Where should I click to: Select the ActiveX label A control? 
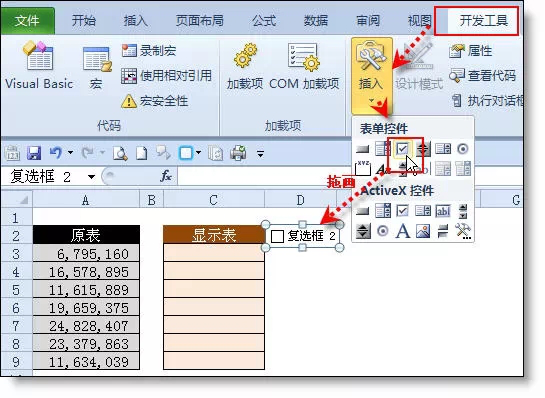[x=402, y=231]
